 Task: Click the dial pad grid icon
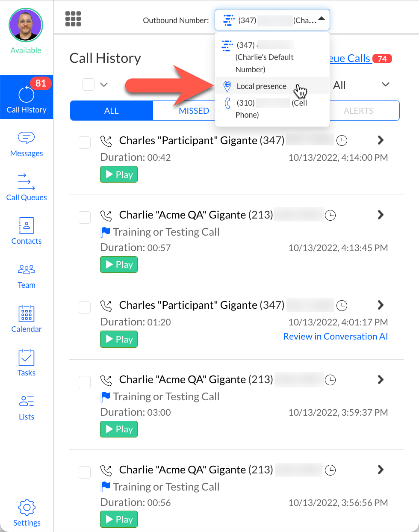click(x=73, y=19)
